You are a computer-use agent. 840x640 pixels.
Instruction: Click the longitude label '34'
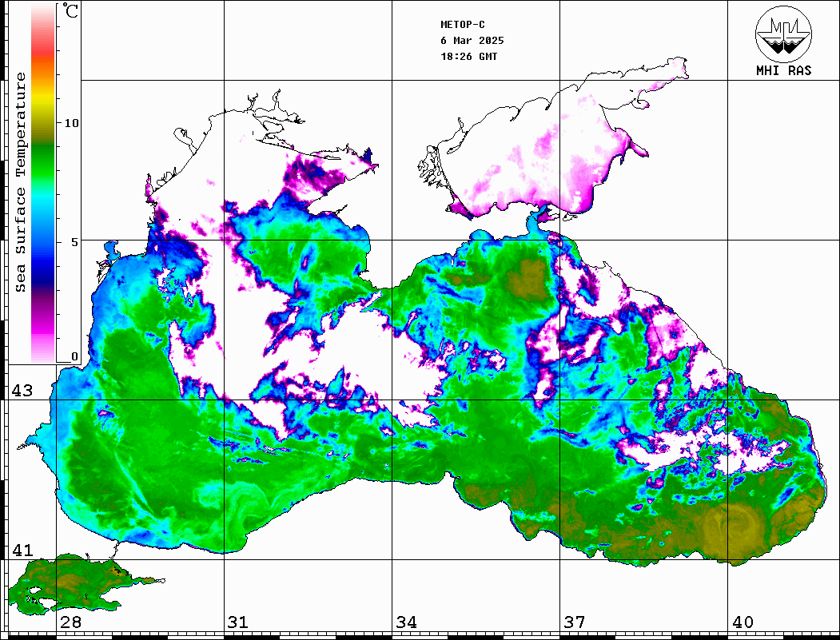406,622
